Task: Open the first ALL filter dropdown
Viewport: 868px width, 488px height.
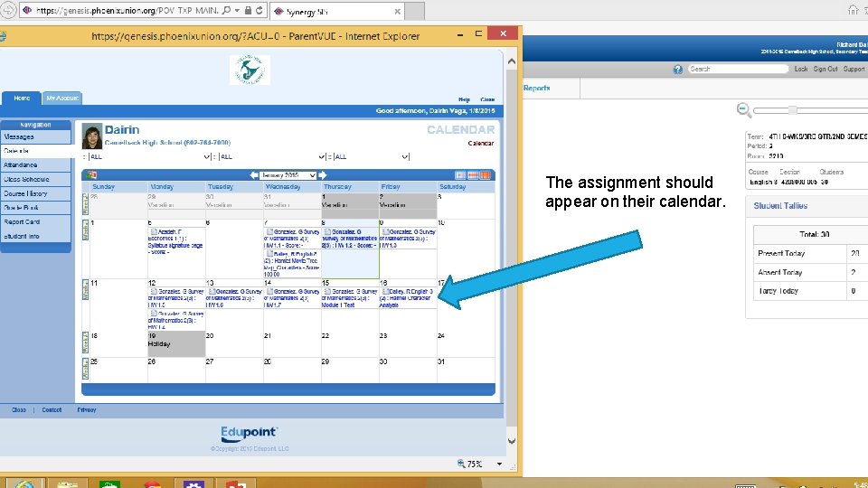Action: point(149,156)
